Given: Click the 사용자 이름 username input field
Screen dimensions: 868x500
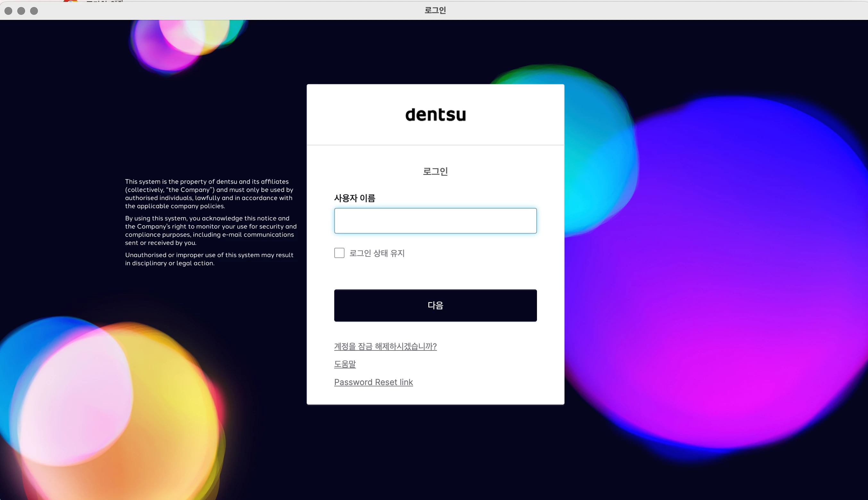Looking at the screenshot, I should pos(435,221).
